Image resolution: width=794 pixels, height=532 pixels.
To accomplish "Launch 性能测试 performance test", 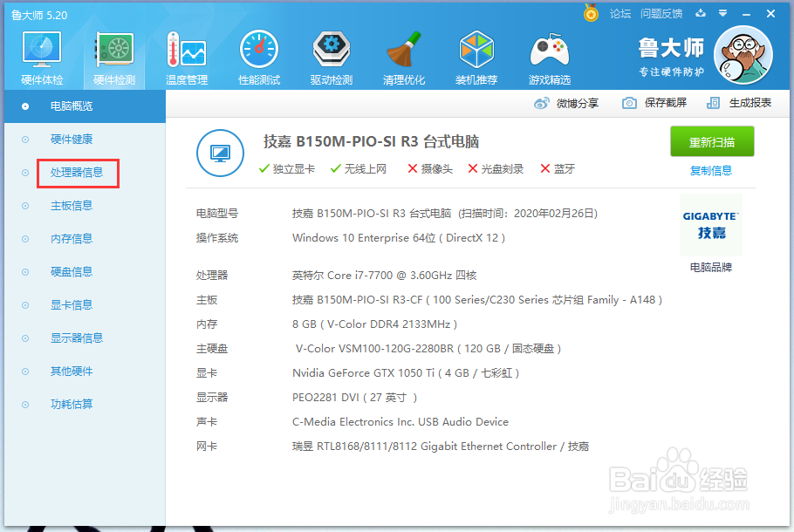I will (x=258, y=55).
